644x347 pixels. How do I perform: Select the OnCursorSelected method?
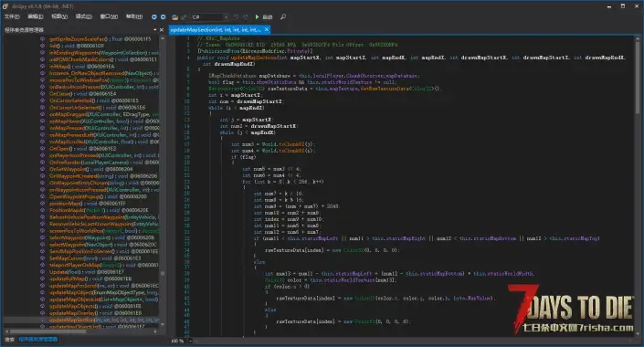94,100
